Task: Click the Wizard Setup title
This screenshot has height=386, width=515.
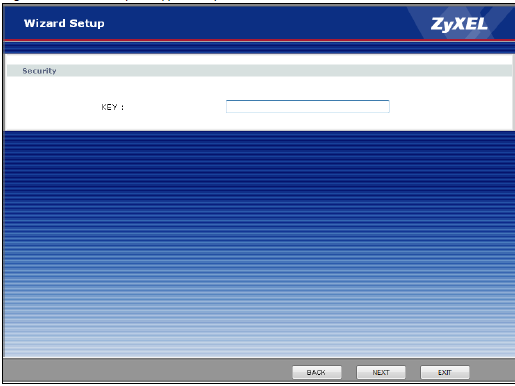Action: pos(64,23)
